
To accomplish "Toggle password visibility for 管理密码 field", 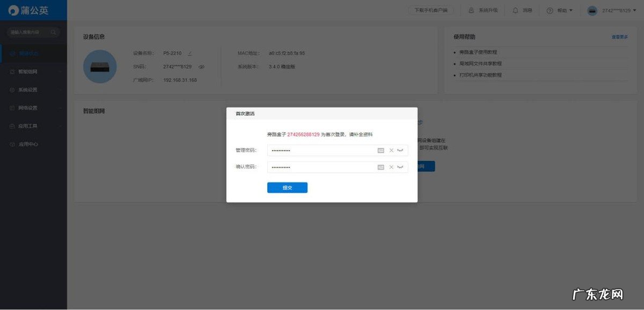I will pos(399,150).
